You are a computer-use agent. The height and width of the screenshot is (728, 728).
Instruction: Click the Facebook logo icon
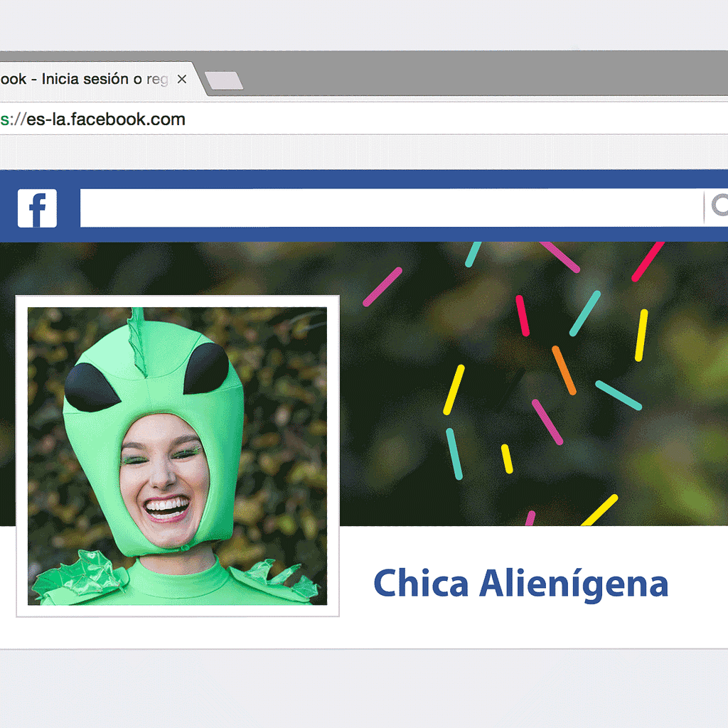click(x=37, y=208)
